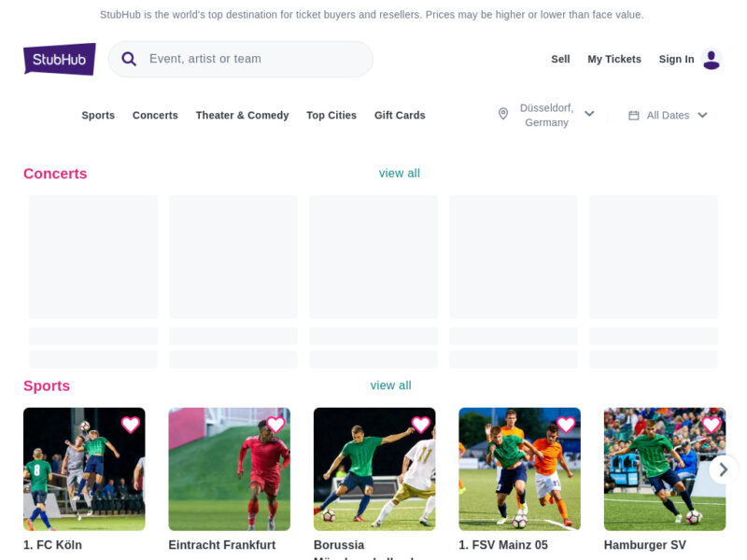
Task: Favorite 1. FC Köln with heart
Action: click(131, 425)
